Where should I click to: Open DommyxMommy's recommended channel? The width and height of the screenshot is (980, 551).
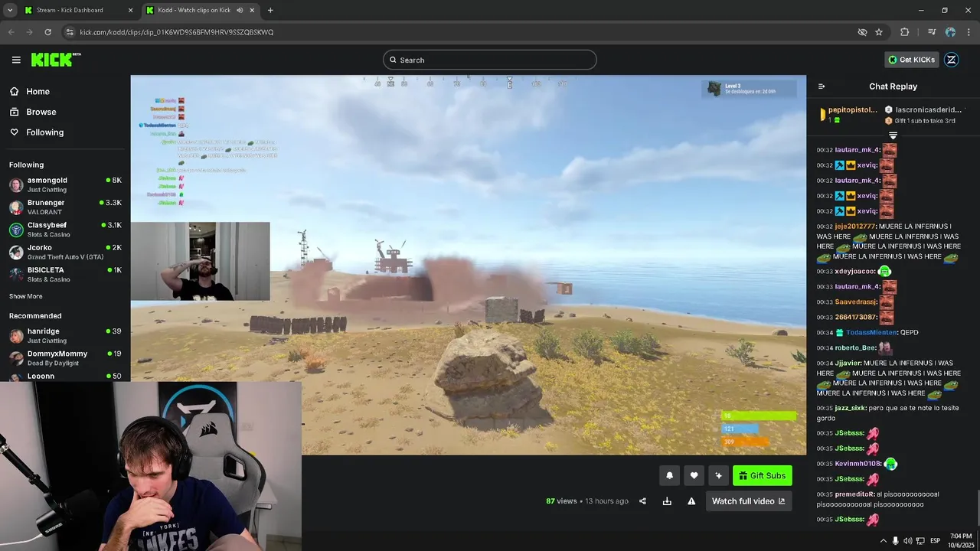coord(65,357)
